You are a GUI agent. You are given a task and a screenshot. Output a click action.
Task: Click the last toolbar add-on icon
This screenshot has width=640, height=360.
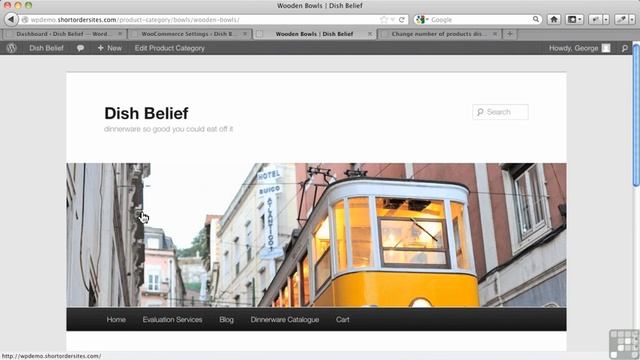[x=622, y=19]
